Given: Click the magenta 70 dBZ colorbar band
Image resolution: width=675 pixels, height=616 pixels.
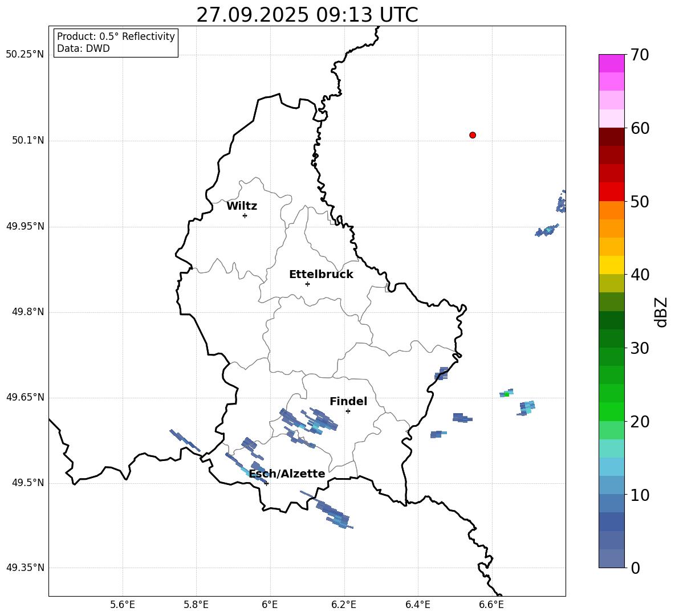Looking at the screenshot, I should tap(611, 63).
